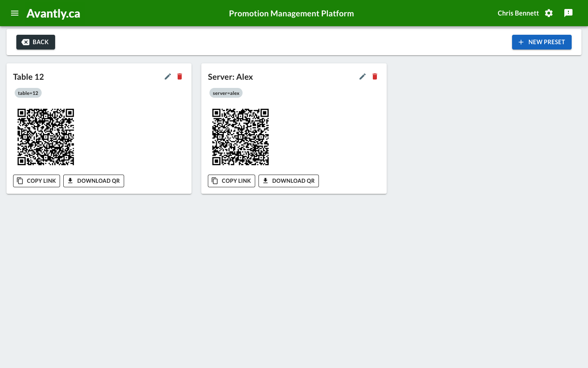Open the feedback message icon
588x368 pixels.
pos(568,13)
